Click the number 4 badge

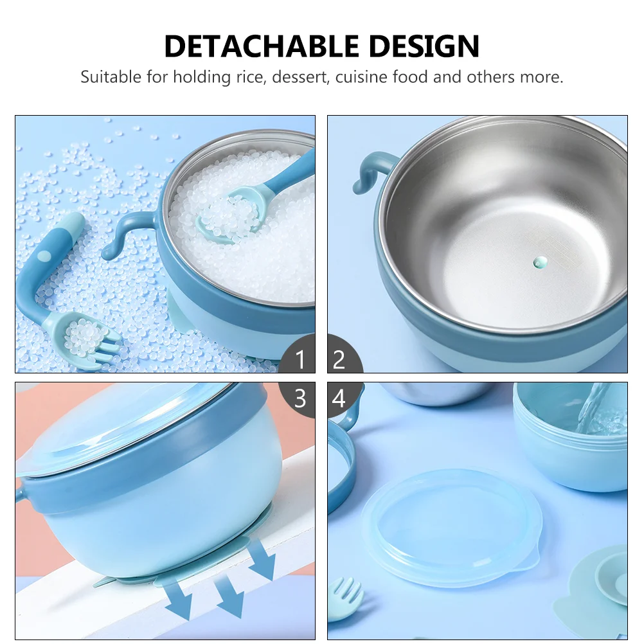coord(343,398)
